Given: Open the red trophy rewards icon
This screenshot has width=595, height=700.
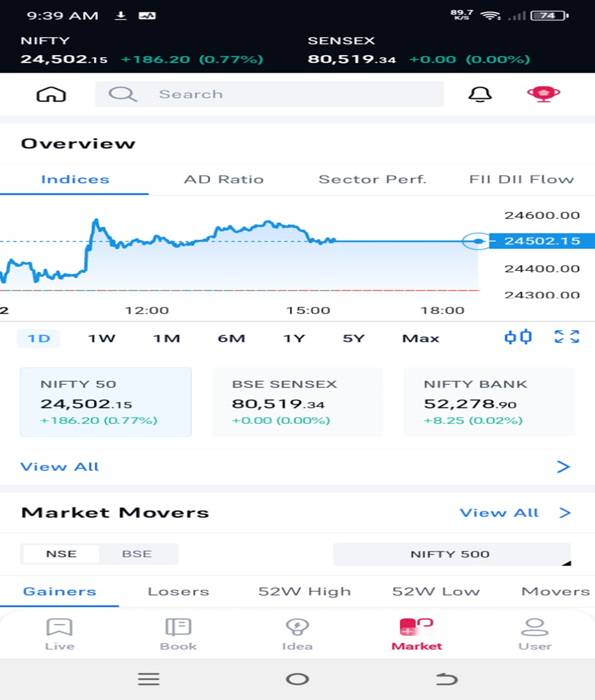Looking at the screenshot, I should [x=543, y=94].
